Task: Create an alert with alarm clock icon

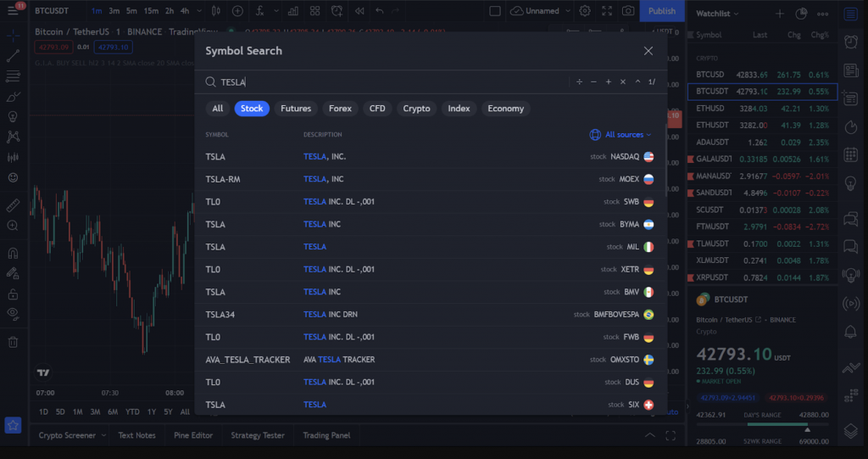Action: point(337,10)
